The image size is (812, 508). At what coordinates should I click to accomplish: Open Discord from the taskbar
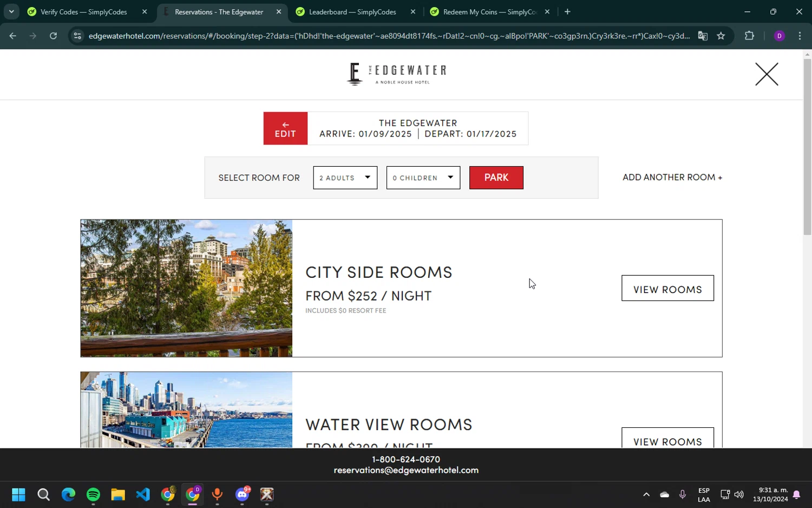[x=243, y=494]
